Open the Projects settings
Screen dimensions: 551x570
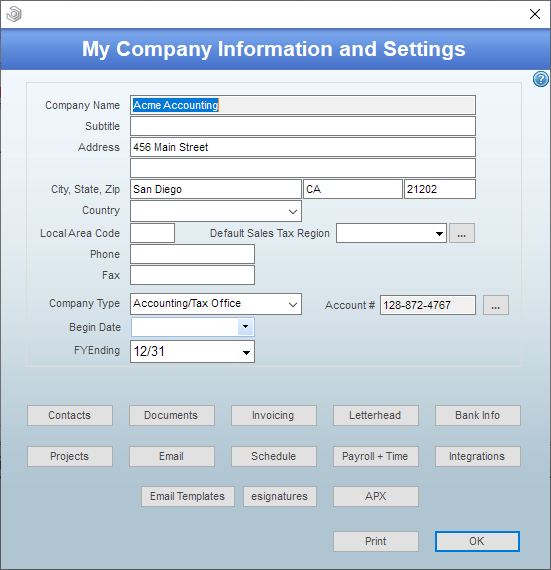70,457
